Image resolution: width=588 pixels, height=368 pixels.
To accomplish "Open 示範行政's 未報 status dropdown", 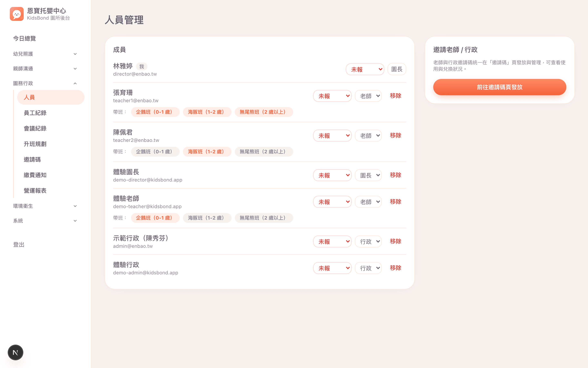I will pos(332,241).
